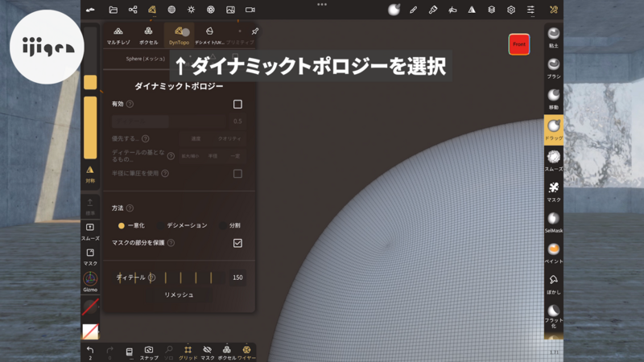Open the Painting flashlight menu
644x362 pixels.
(433, 10)
